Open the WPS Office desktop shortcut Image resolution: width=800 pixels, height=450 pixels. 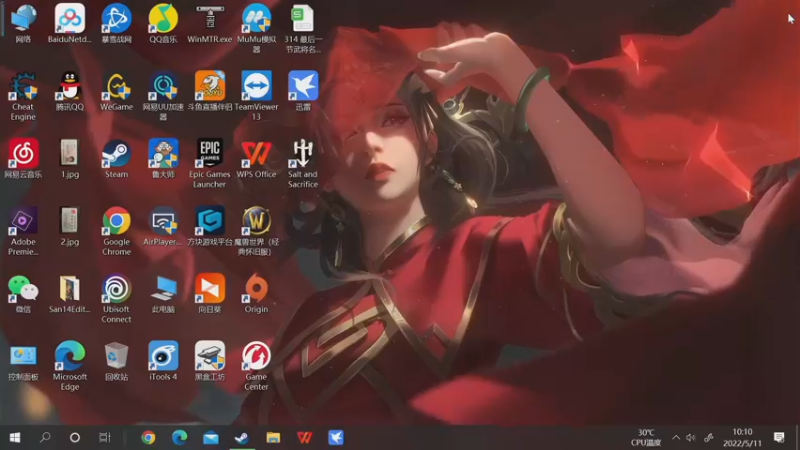tap(256, 158)
